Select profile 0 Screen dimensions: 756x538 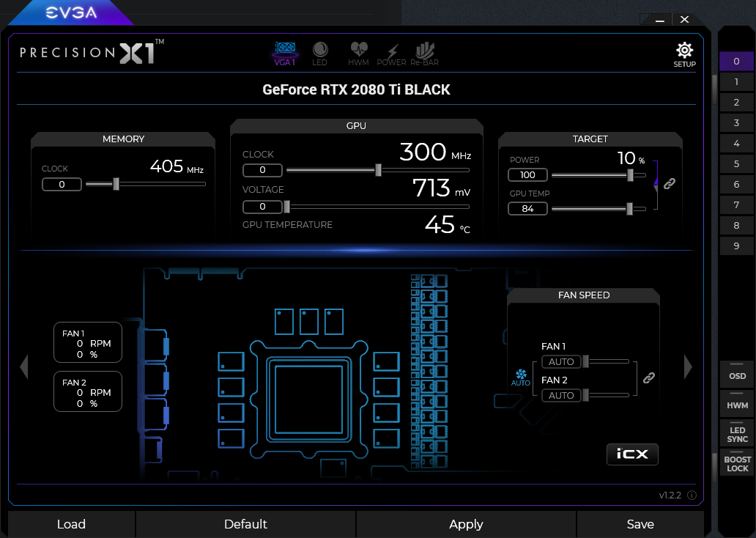tap(736, 62)
